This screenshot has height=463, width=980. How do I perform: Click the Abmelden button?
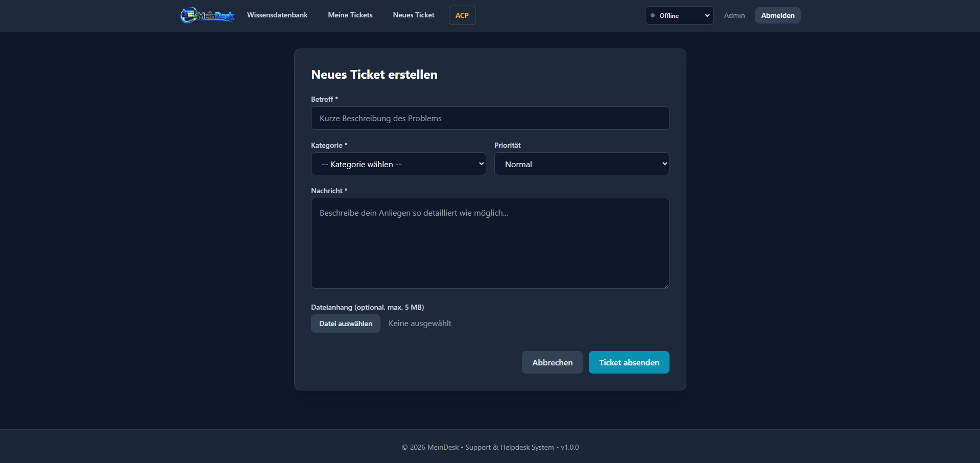click(x=778, y=15)
